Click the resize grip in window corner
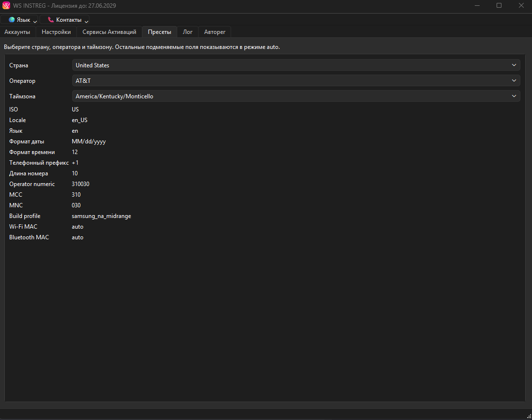532x420 pixels. click(529, 417)
